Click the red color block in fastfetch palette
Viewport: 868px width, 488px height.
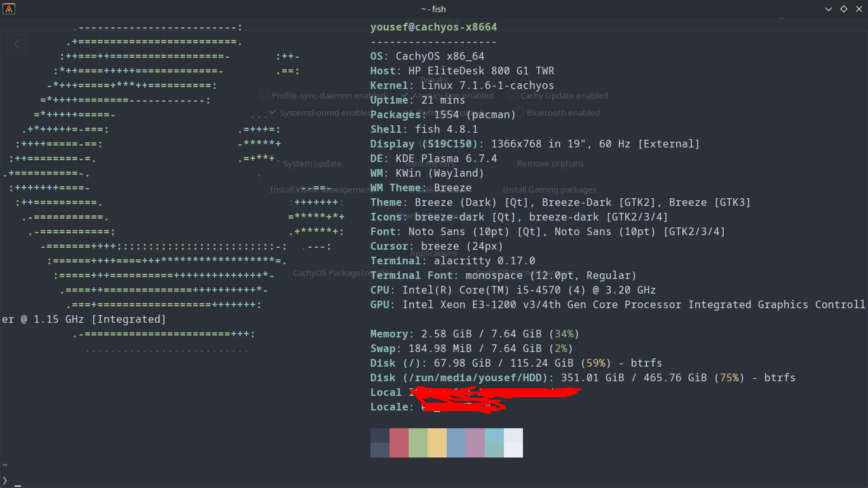(x=399, y=443)
